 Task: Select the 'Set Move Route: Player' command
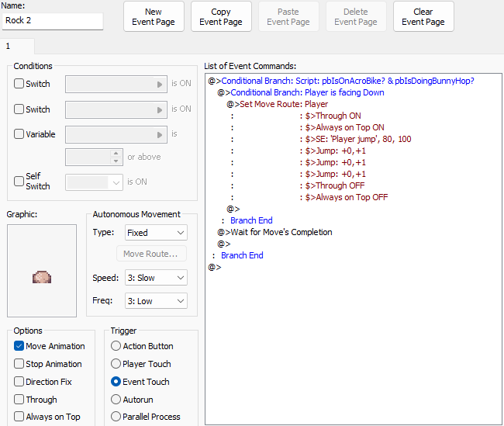[278, 104]
